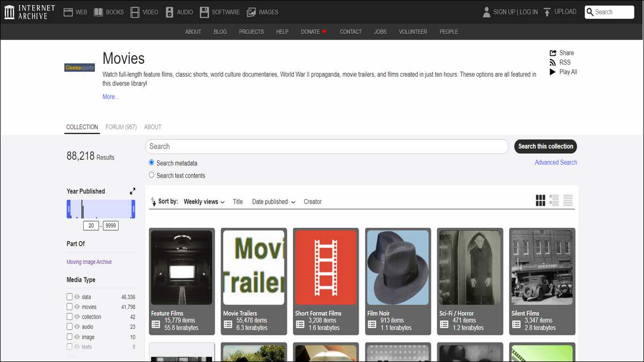Check the image media type checkbox
The height and width of the screenshot is (362, 644).
pyautogui.click(x=69, y=337)
